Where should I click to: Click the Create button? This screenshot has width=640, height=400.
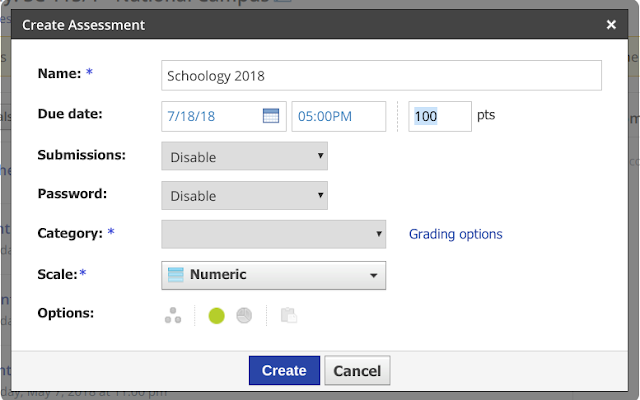click(x=284, y=370)
